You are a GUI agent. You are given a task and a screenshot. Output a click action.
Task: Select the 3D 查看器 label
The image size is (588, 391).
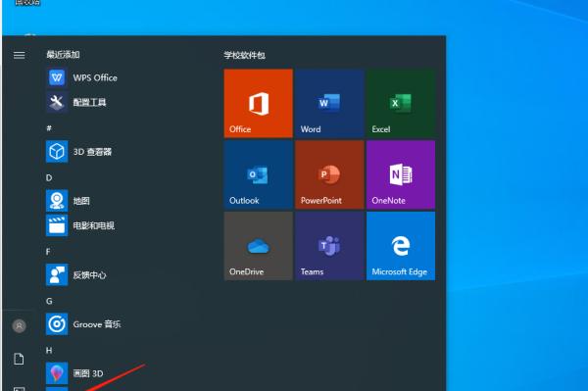tap(92, 152)
